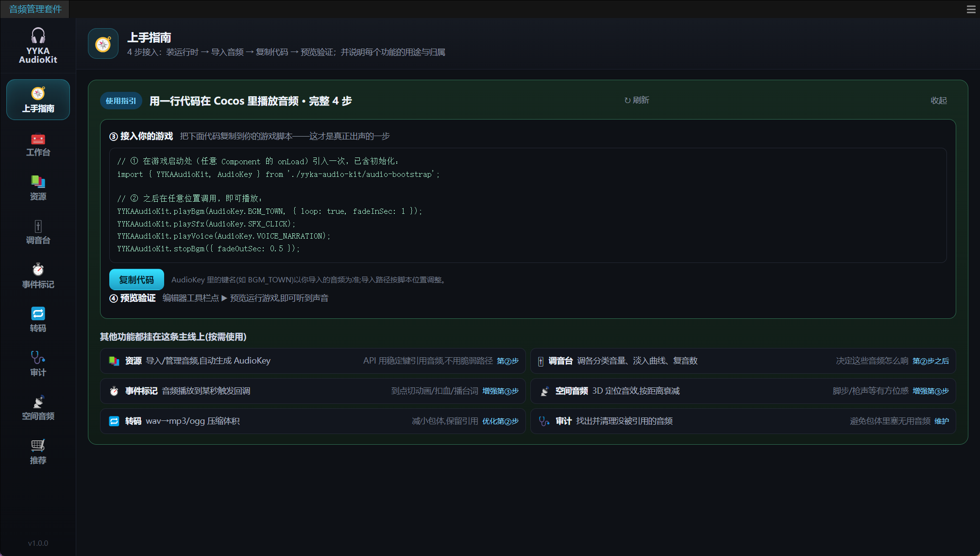Click 增强第③步 link on 空间音频 card
Screen dimensions: 980x556
[x=930, y=391]
